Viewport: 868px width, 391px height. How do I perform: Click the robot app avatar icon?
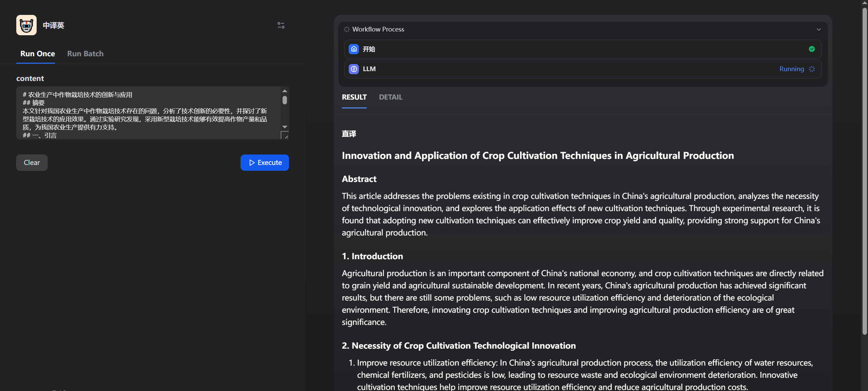[x=26, y=25]
